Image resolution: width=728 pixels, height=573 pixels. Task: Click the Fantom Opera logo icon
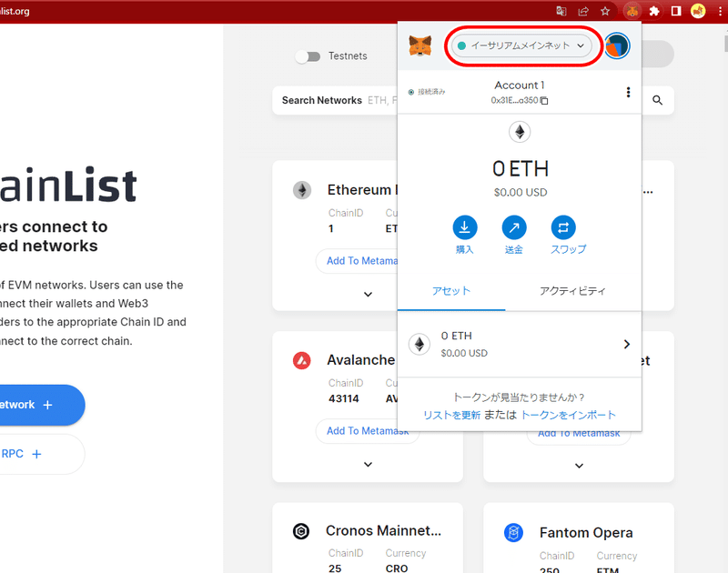click(513, 533)
